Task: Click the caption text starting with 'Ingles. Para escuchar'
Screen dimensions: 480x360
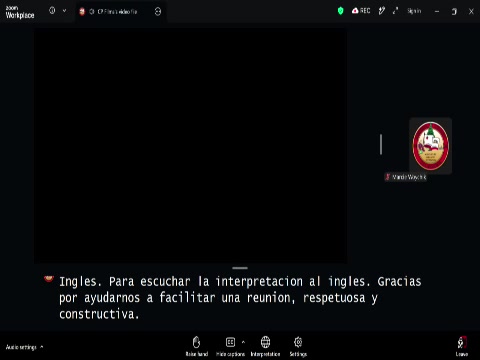Action: (240, 298)
